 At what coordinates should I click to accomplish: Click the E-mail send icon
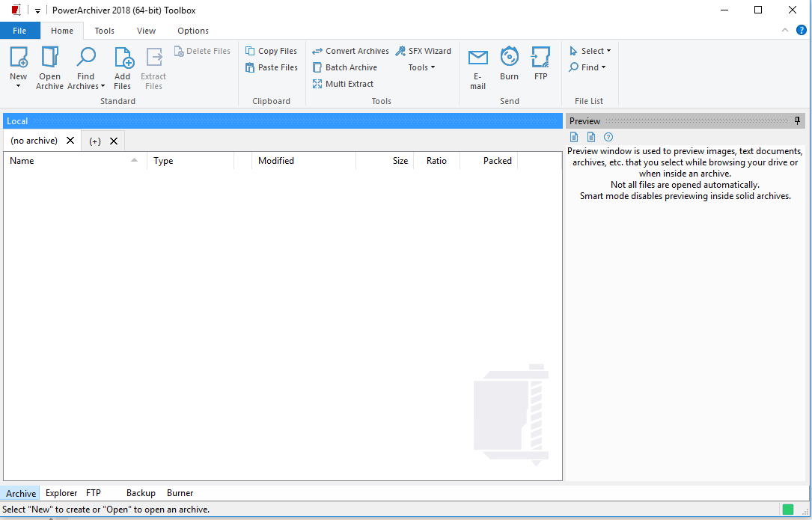(478, 58)
